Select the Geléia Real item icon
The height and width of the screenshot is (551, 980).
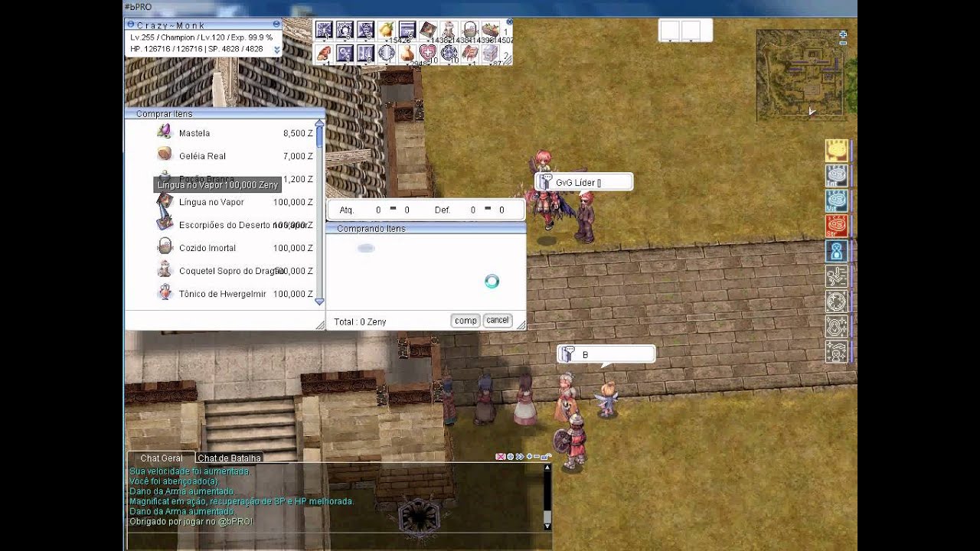tap(164, 155)
